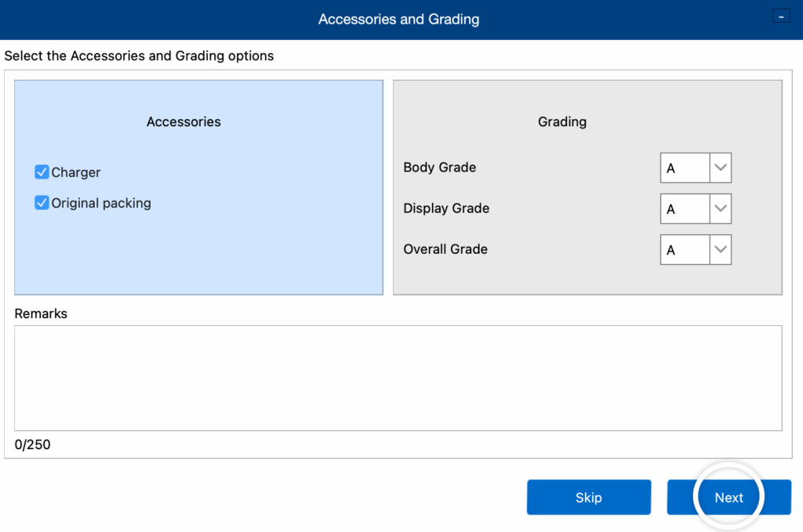Click the Original packing label text
This screenshot has width=803, height=532.
click(101, 203)
